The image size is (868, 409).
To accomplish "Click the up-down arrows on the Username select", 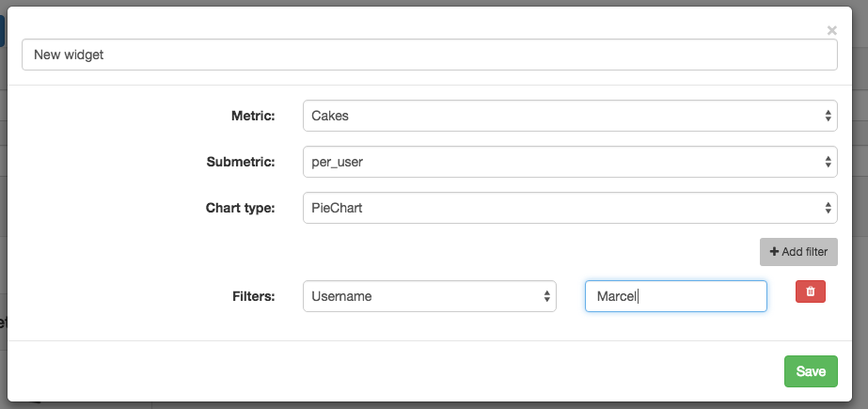I will (x=547, y=296).
